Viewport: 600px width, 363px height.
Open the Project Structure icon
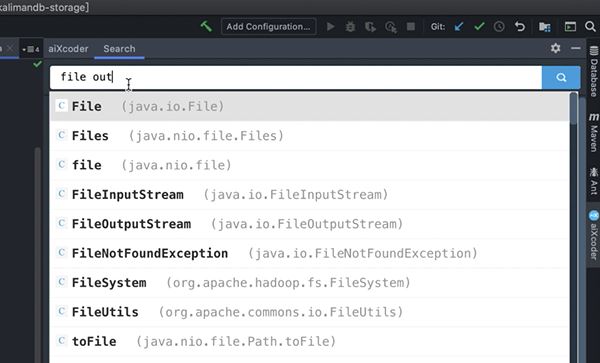click(x=545, y=27)
